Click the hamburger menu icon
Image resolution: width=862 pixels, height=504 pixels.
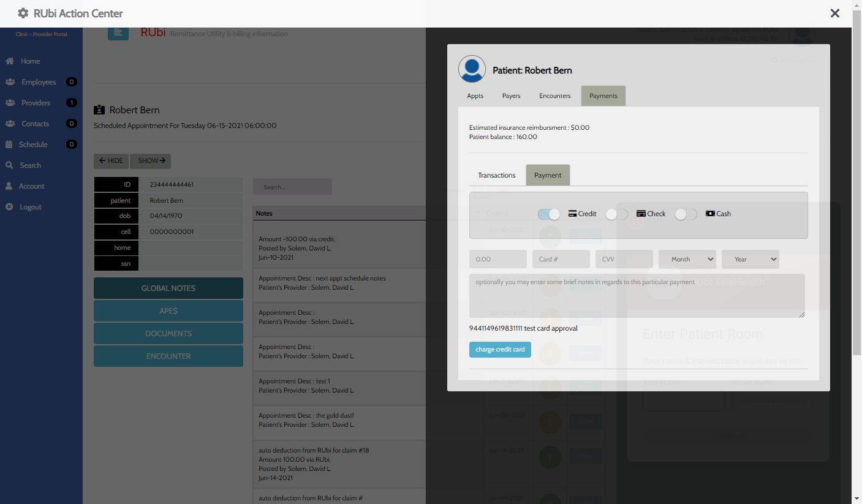[x=118, y=32]
